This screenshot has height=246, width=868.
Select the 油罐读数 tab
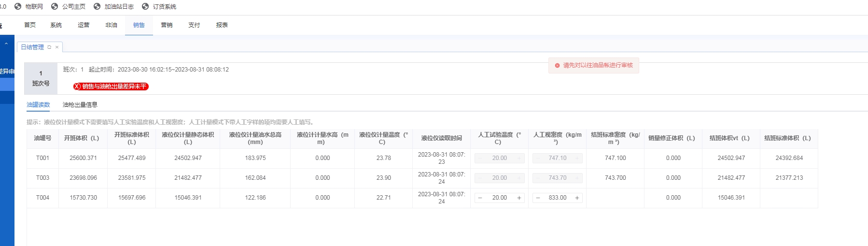(x=38, y=104)
